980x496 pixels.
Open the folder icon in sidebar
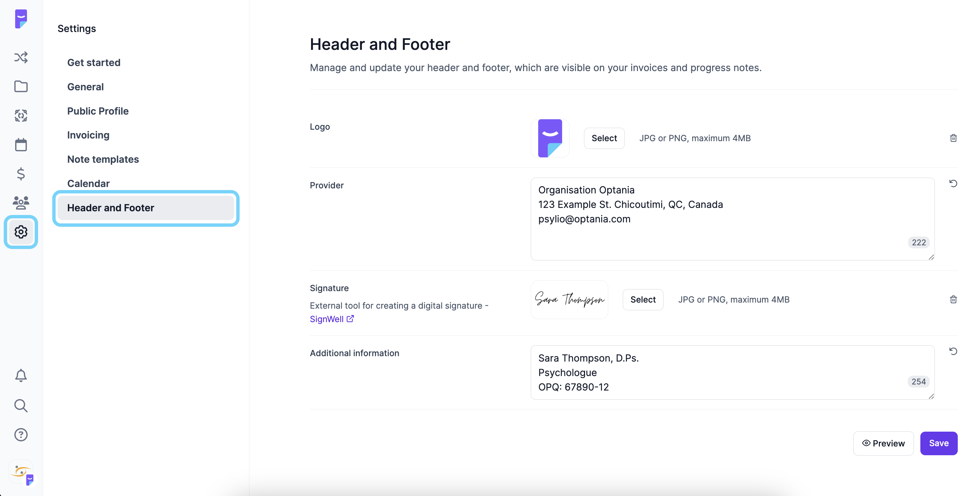click(21, 86)
